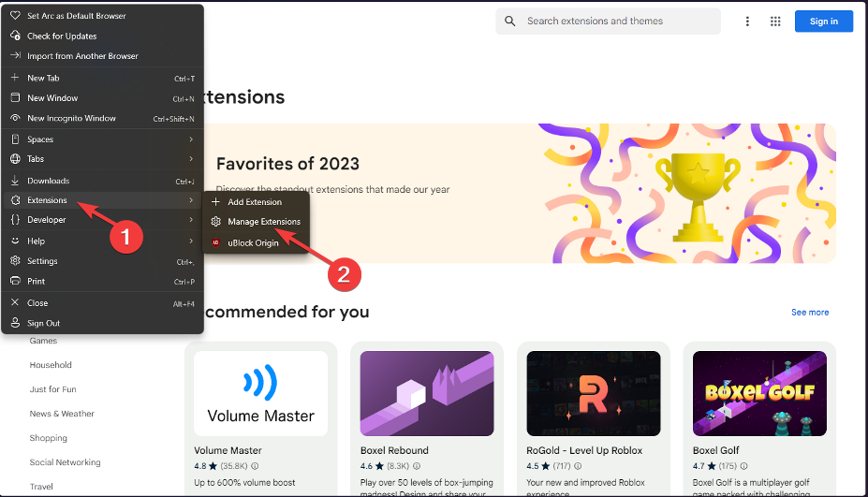Expand the Extensions submenu chevron
868x497 pixels.
pyautogui.click(x=191, y=199)
